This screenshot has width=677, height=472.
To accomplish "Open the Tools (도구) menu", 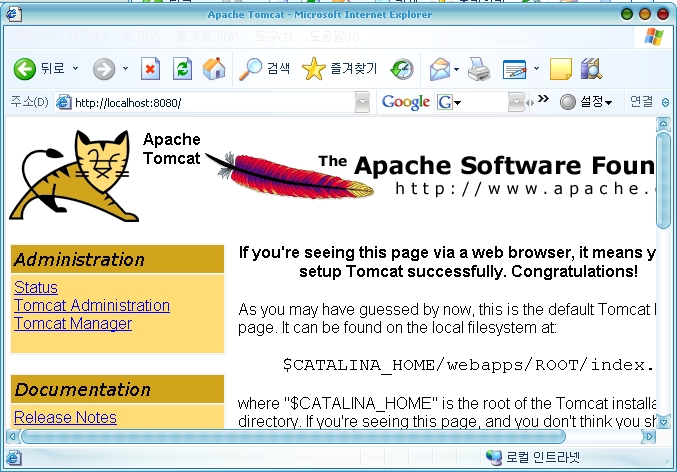I will tap(273, 37).
